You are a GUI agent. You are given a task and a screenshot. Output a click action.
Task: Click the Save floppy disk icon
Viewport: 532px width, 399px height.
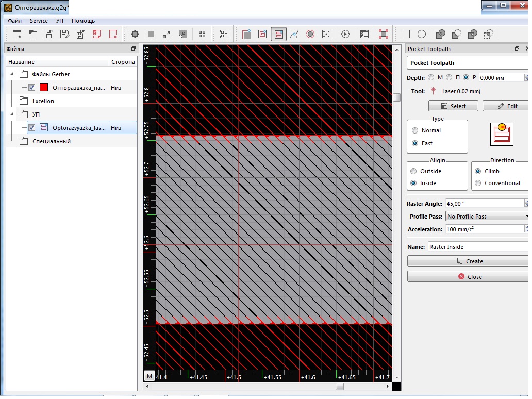click(x=49, y=34)
